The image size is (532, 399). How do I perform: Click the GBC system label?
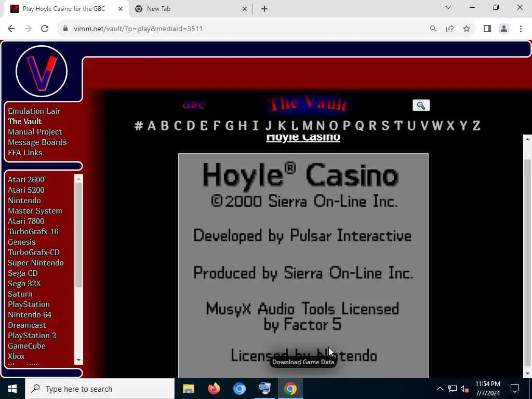pos(194,105)
